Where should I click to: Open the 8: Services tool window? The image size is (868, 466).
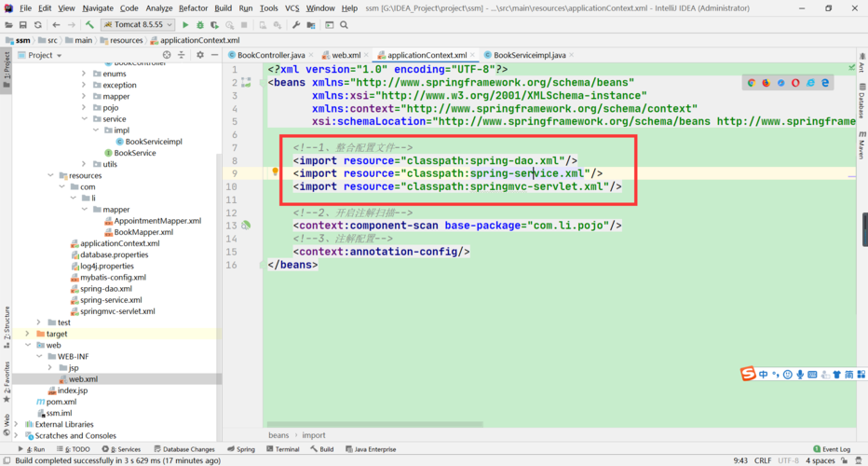pos(121,449)
